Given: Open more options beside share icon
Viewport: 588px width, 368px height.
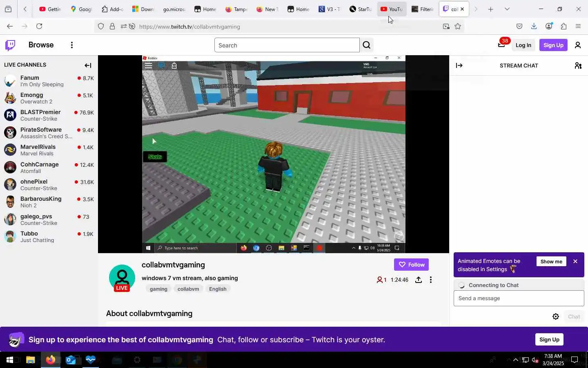Looking at the screenshot, I should pyautogui.click(x=431, y=280).
